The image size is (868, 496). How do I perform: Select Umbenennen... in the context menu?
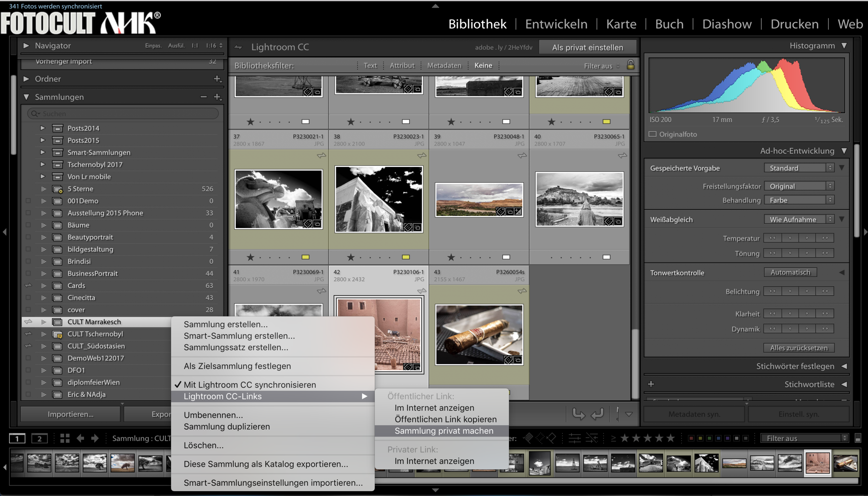point(273,415)
